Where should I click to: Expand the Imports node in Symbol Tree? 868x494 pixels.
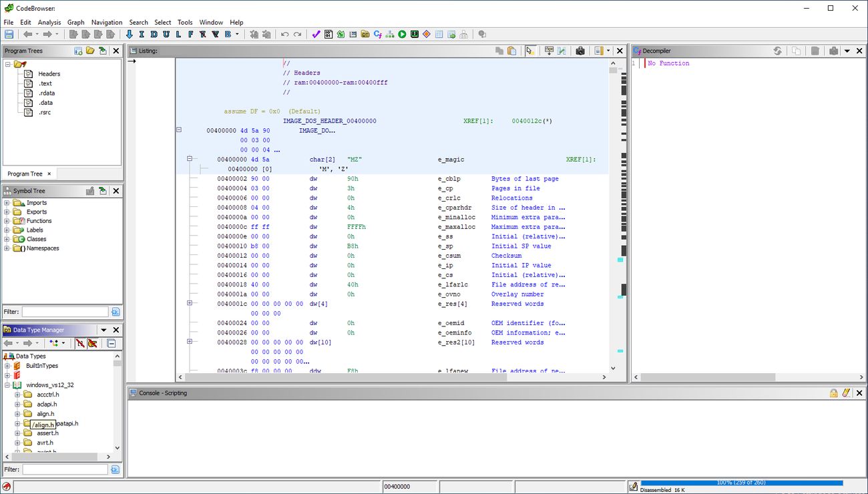tap(7, 203)
